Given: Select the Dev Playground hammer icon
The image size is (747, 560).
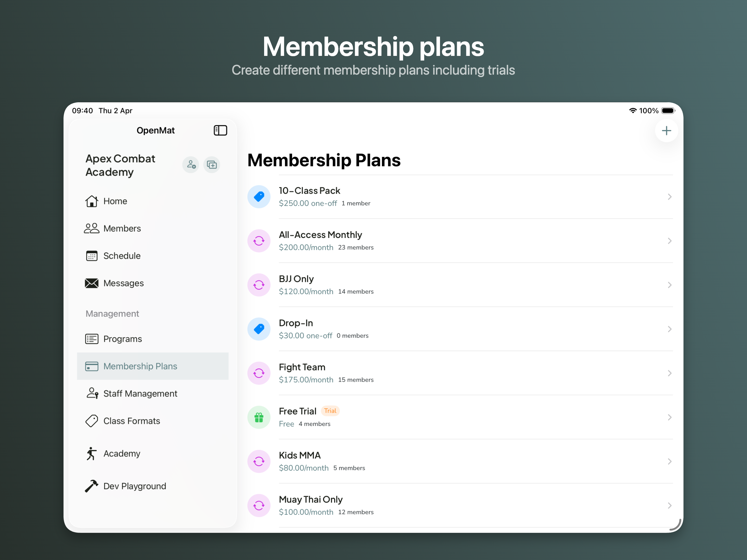Looking at the screenshot, I should [x=91, y=486].
